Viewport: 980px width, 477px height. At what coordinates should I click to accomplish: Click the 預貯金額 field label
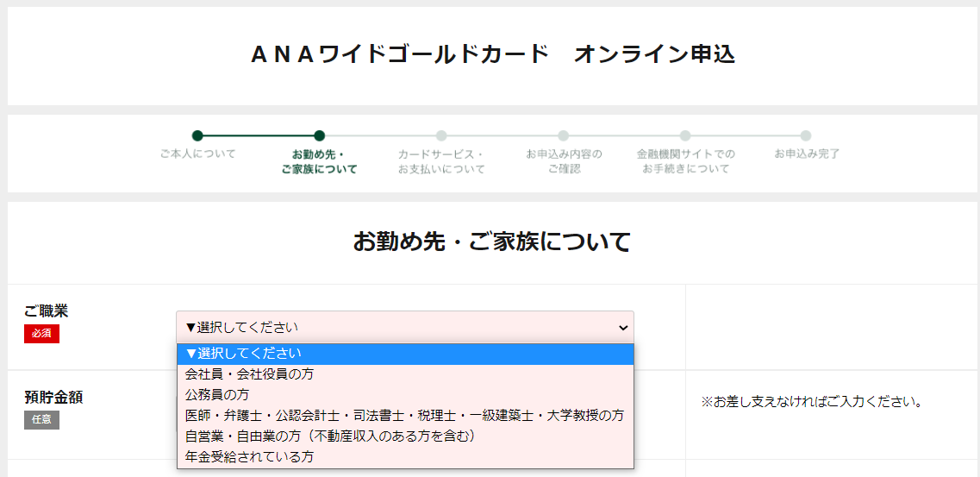pos(53,398)
